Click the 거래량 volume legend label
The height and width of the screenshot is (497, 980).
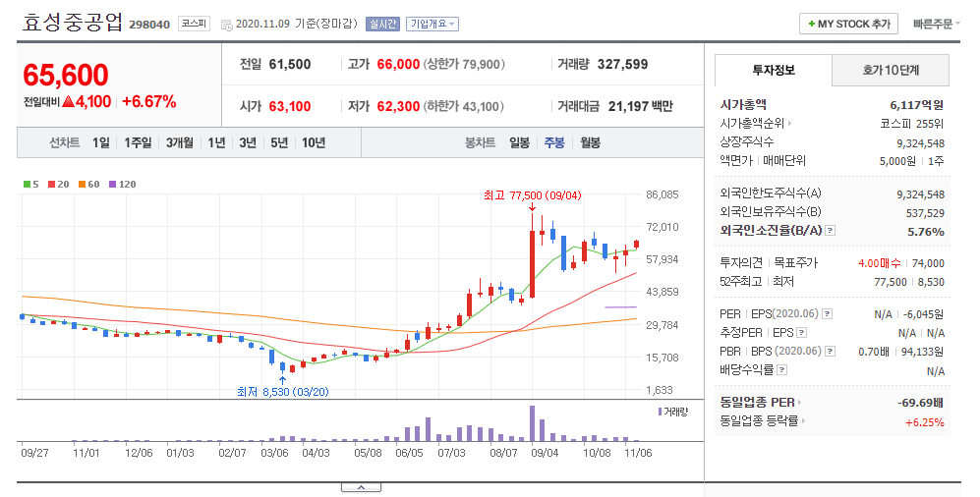(673, 413)
